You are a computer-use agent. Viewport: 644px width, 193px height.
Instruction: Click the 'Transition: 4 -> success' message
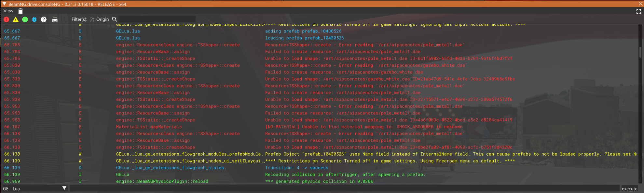297,168
